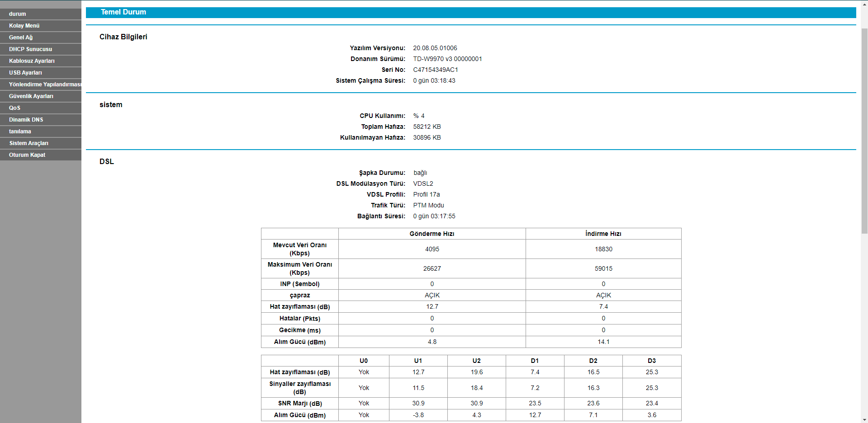Screen dimensions: 868x423
Task: Click the page scrollbar up arrow
Action: [x=864, y=4]
